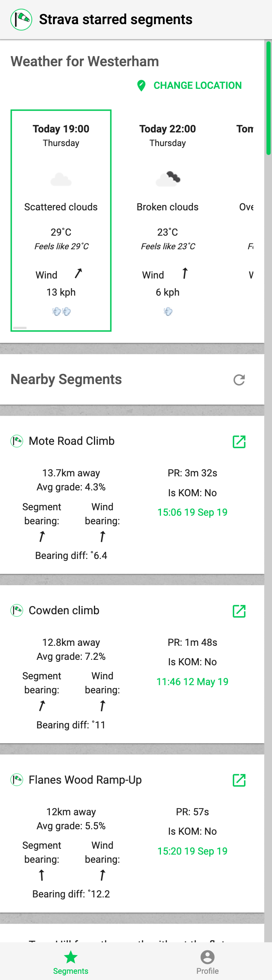Click CHANGE LOCATION button
Image resolution: width=272 pixels, height=980 pixels.
[x=189, y=85]
